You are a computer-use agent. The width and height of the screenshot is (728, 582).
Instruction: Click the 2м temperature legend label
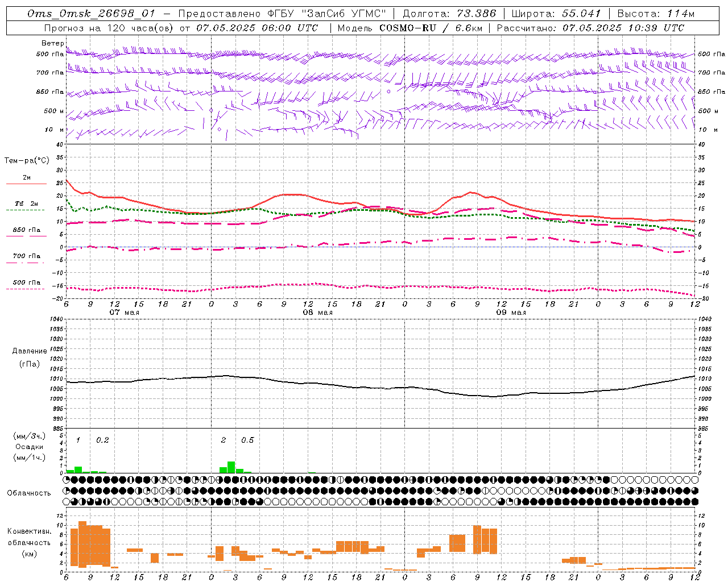pyautogui.click(x=27, y=178)
